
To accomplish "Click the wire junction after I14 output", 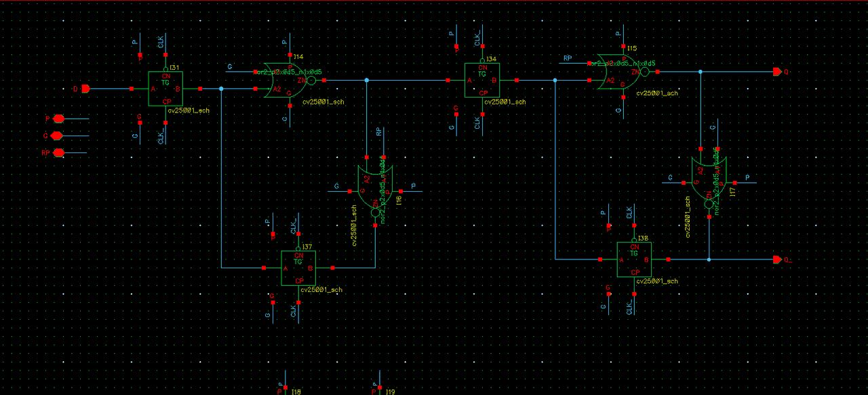I will click(366, 80).
